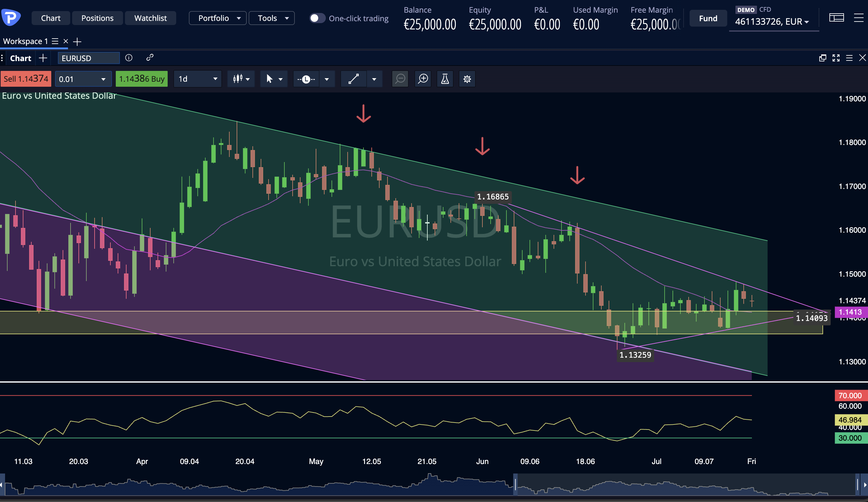Click the 1.13259 price label on chart

(x=635, y=355)
